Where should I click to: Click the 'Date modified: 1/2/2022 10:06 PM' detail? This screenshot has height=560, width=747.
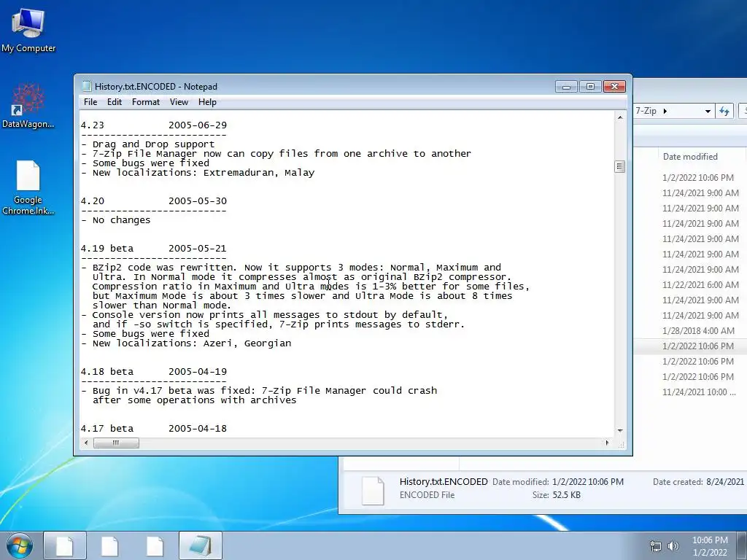pyautogui.click(x=558, y=482)
